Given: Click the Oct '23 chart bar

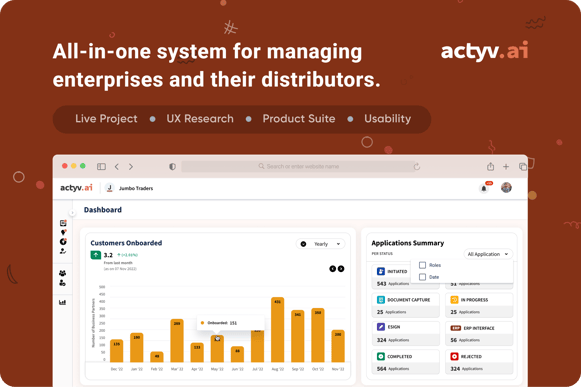Looking at the screenshot, I should click(x=318, y=335).
